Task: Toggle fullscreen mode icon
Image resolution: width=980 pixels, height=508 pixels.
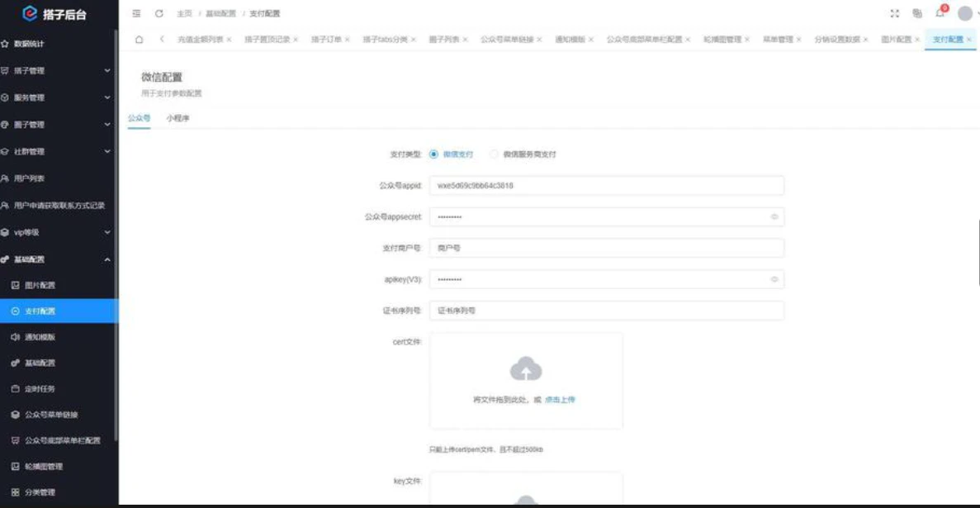Action: (x=894, y=13)
